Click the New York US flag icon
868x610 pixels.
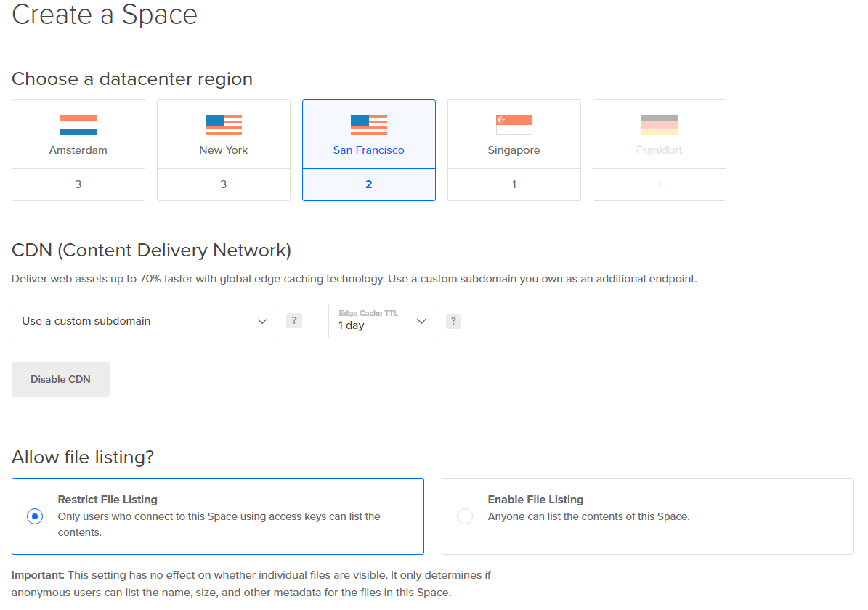pos(224,125)
